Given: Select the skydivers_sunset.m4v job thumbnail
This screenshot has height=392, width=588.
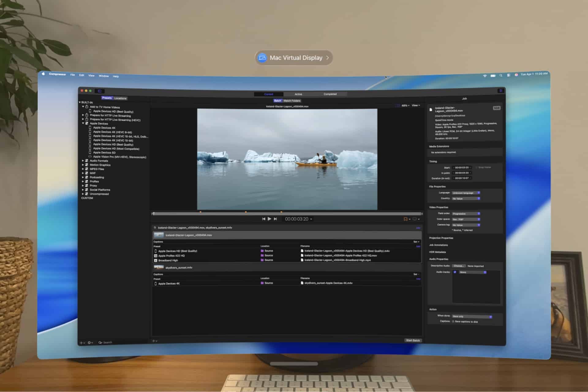Looking at the screenshot, I should tap(159, 267).
